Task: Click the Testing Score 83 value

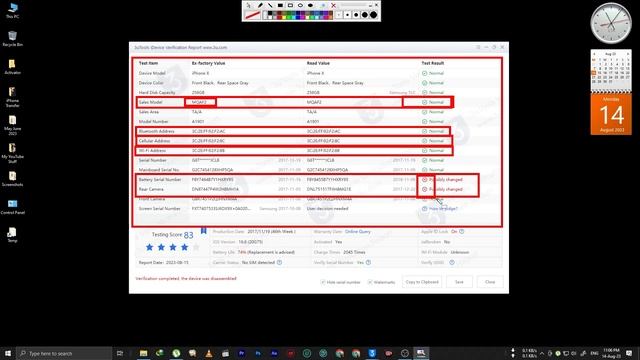Action: (189, 235)
